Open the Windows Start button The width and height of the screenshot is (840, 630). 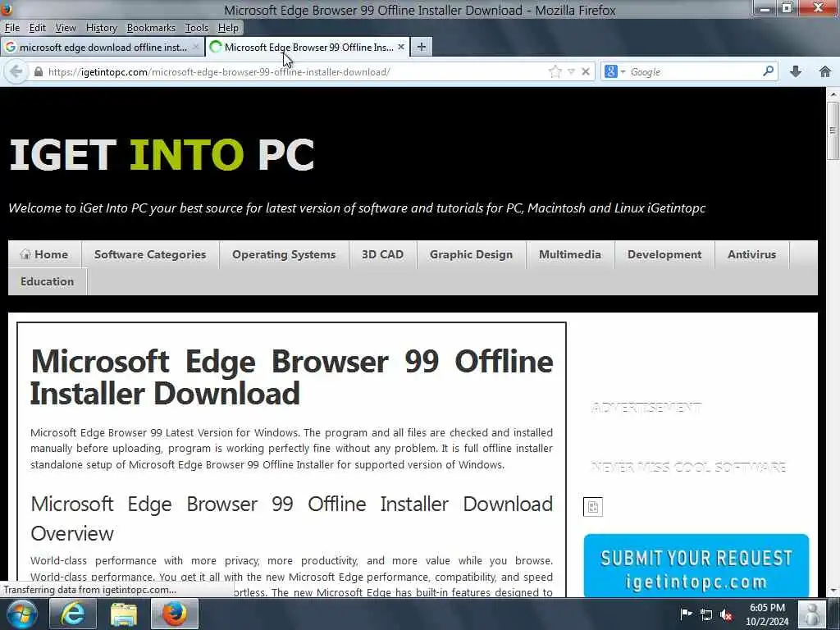tap(21, 614)
